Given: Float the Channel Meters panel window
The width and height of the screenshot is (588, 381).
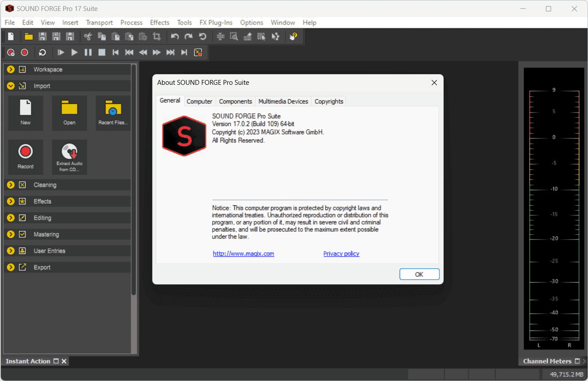Looking at the screenshot, I should pos(577,361).
